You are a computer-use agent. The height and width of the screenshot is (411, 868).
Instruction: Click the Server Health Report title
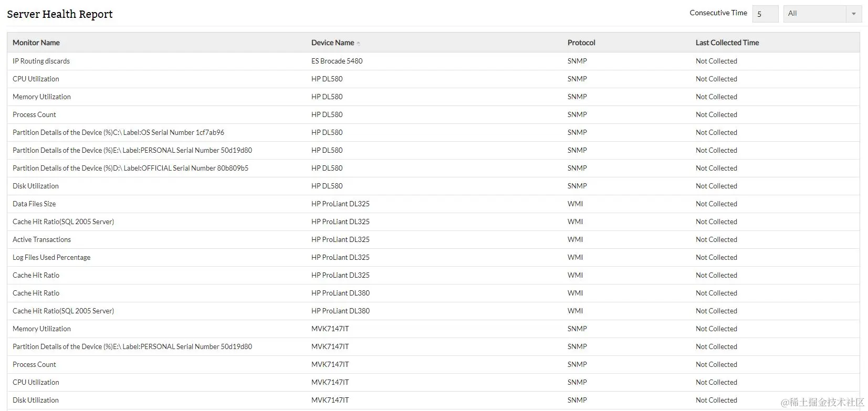tap(60, 14)
